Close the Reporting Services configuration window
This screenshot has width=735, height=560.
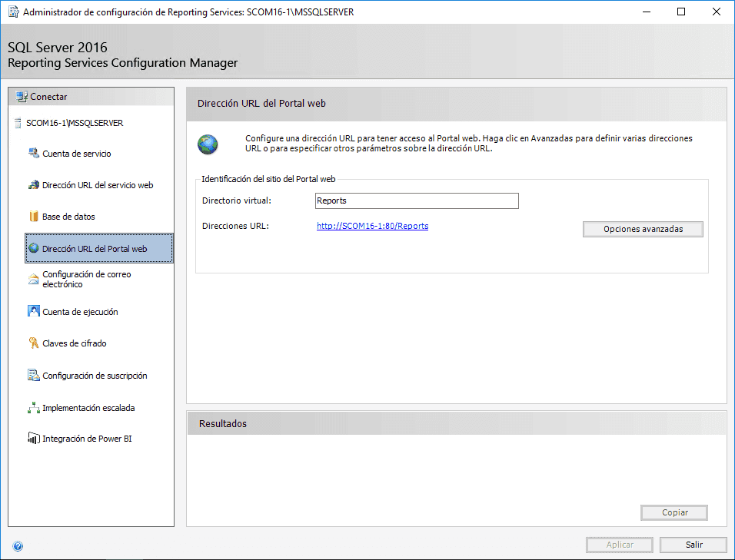[x=717, y=12]
